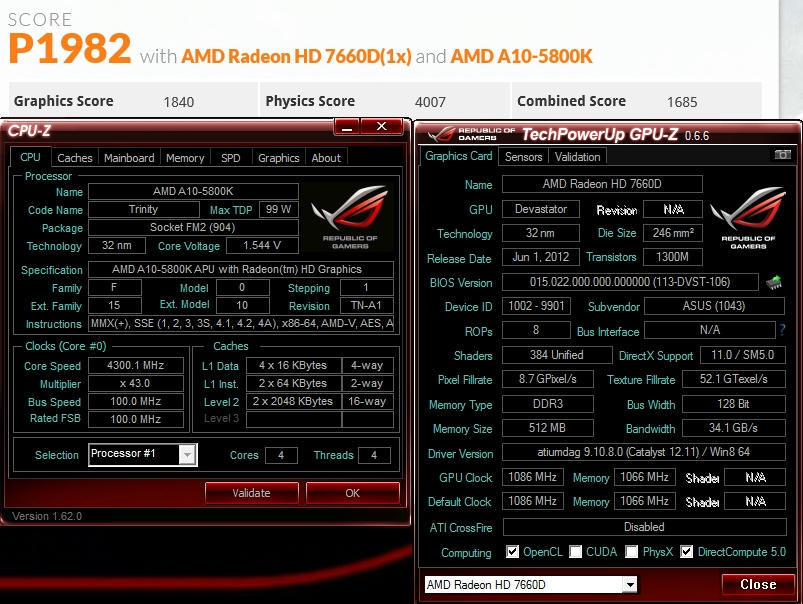
Task: Toggle the OpenCL checkbox
Action: [512, 552]
